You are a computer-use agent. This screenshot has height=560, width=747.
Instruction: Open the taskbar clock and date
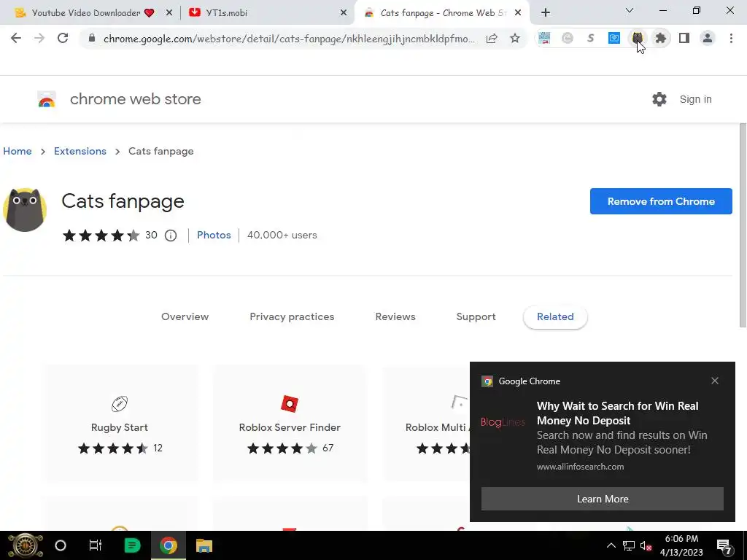(x=681, y=545)
